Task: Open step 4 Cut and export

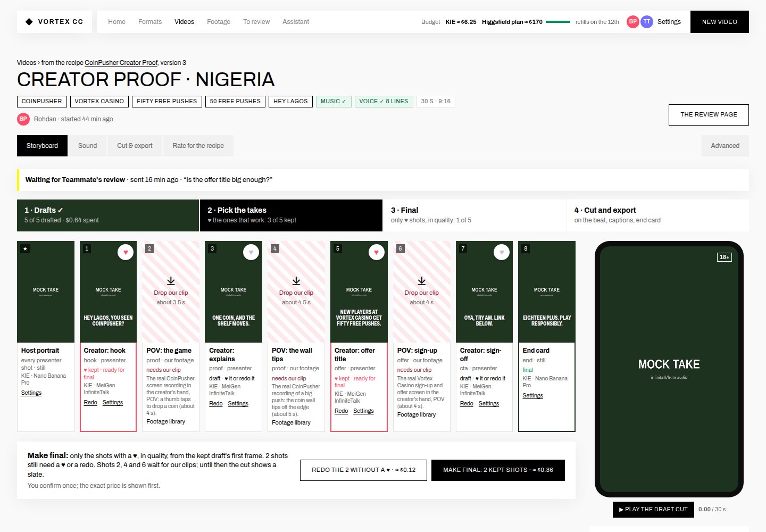Action: pyautogui.click(x=657, y=215)
